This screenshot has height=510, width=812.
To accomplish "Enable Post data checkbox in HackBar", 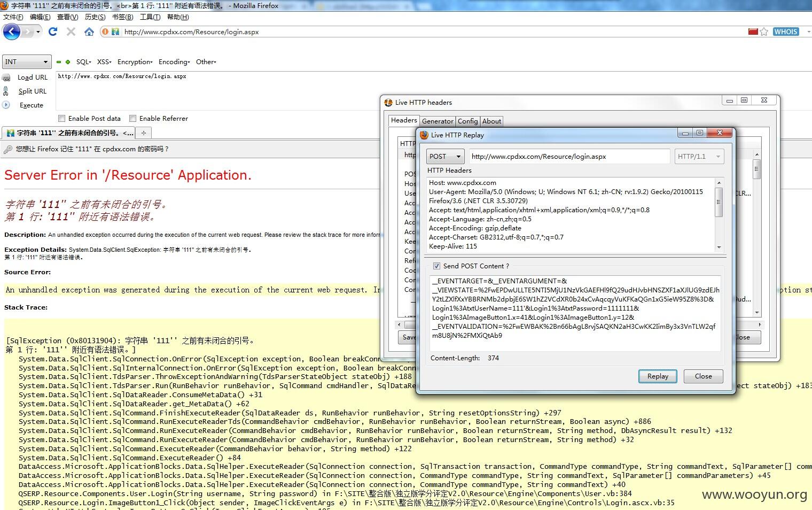I will coord(61,119).
